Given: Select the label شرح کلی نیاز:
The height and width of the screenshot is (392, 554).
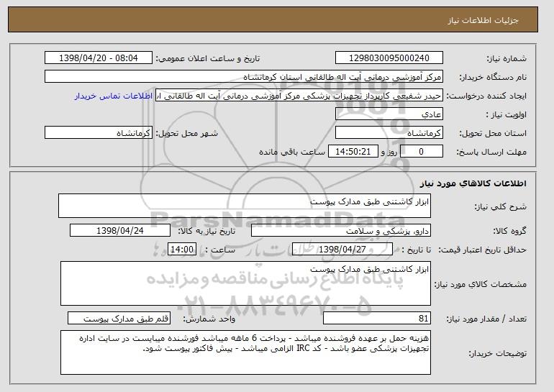Looking at the screenshot, I should click(x=500, y=207).
